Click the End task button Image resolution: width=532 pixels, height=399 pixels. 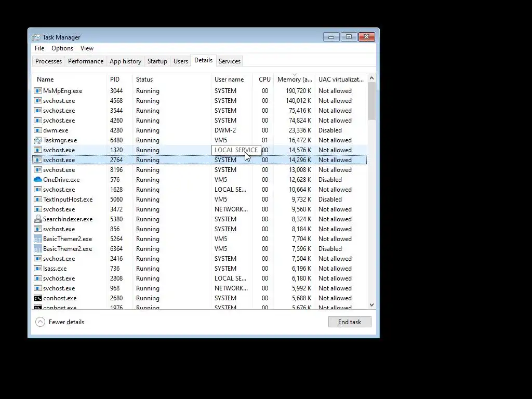click(350, 322)
